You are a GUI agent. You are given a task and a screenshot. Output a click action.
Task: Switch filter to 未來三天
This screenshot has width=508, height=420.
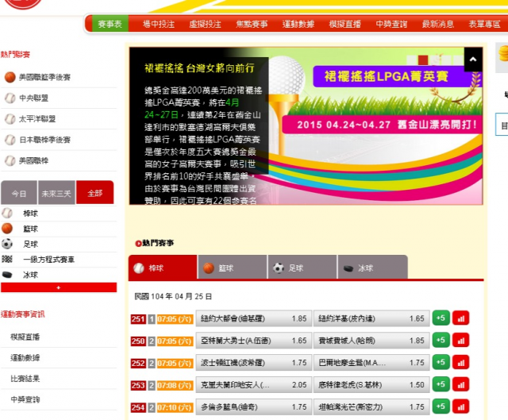click(56, 193)
